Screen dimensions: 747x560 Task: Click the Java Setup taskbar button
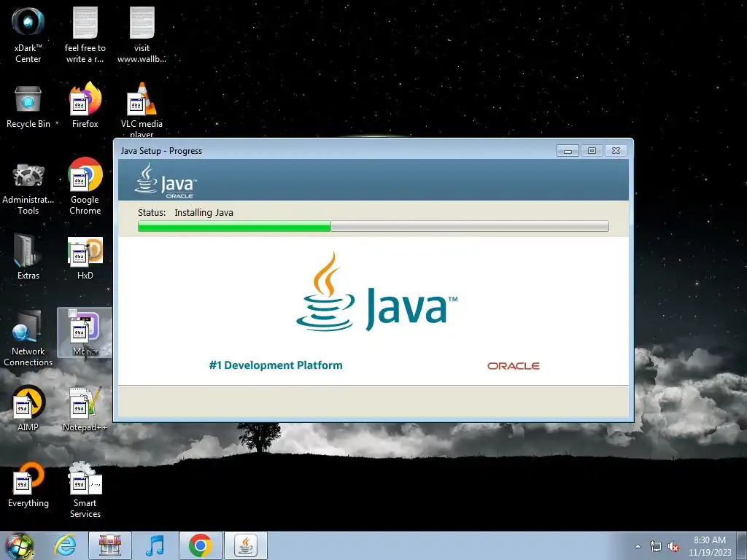click(x=246, y=545)
